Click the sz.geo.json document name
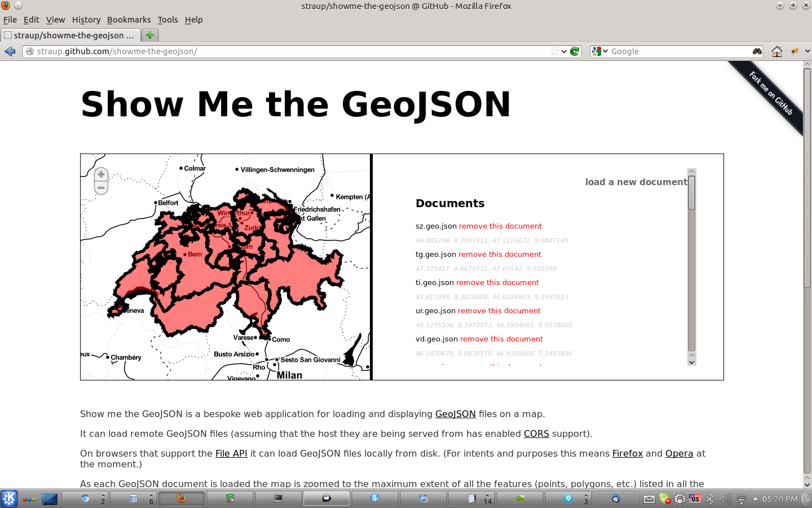Image resolution: width=812 pixels, height=508 pixels. pyautogui.click(x=436, y=226)
